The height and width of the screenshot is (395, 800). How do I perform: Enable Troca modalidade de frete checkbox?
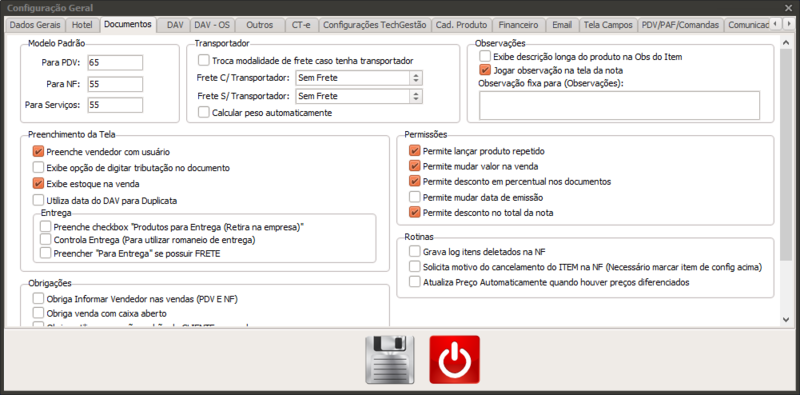tap(204, 60)
